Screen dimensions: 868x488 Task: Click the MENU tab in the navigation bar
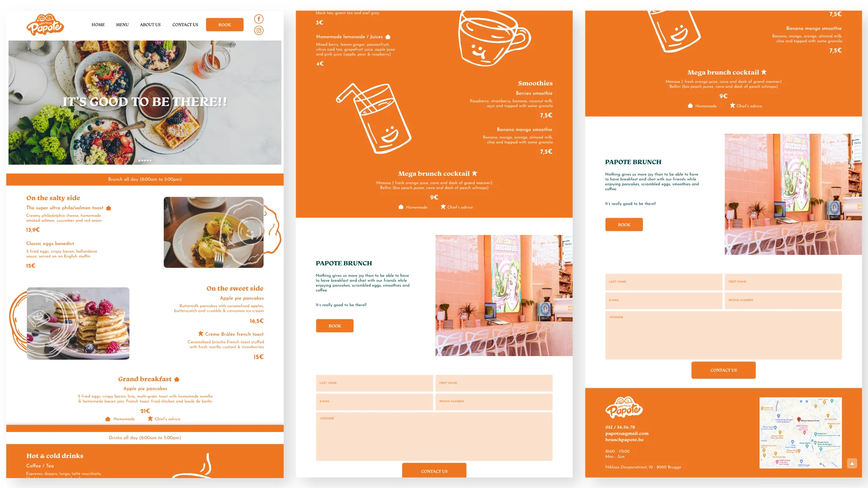pyautogui.click(x=122, y=24)
